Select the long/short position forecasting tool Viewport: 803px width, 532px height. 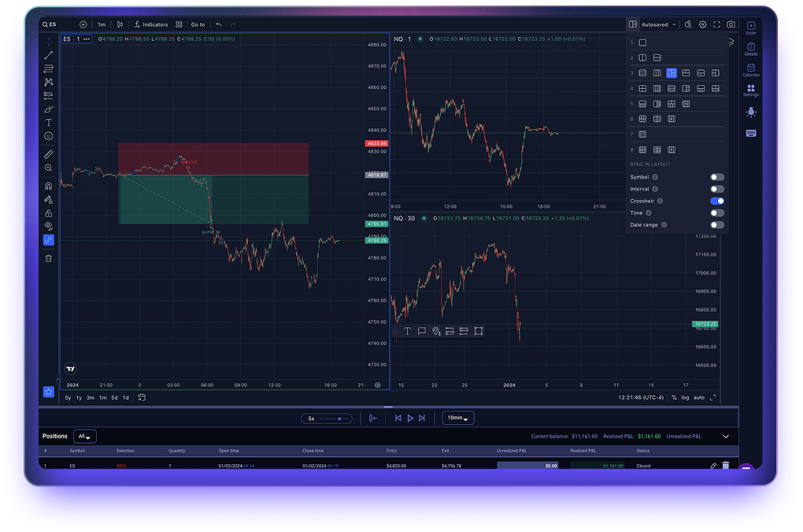[49, 96]
